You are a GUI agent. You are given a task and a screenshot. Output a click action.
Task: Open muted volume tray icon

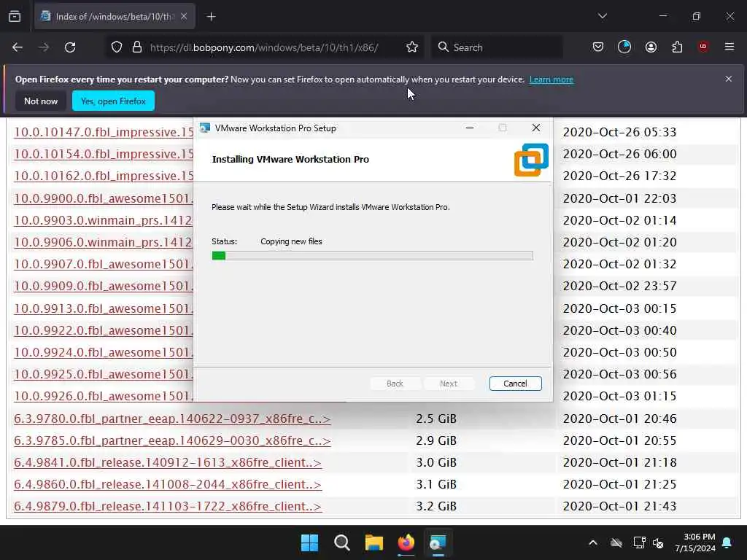pyautogui.click(x=659, y=542)
